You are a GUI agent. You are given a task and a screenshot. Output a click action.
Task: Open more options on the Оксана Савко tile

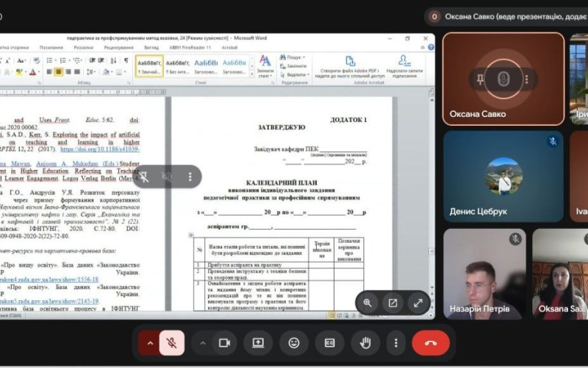tap(527, 79)
